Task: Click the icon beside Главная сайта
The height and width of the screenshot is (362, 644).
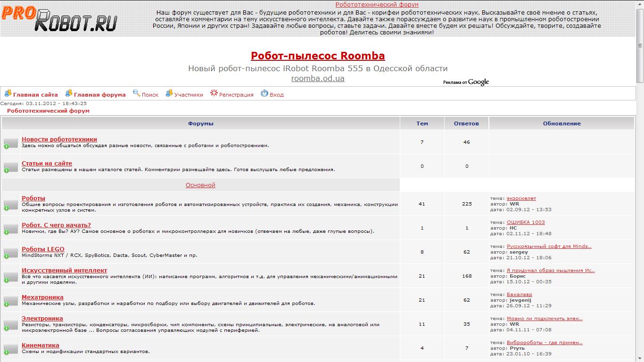Action: tap(8, 93)
